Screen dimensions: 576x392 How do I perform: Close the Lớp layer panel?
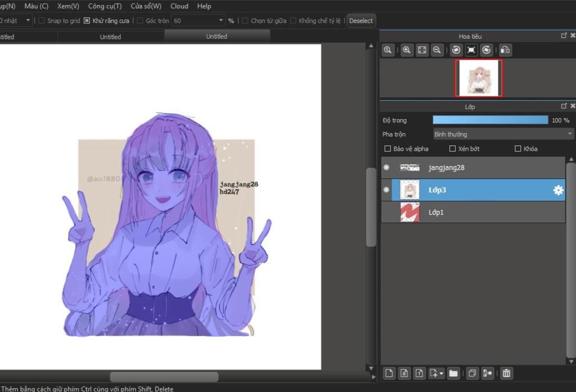573,106
